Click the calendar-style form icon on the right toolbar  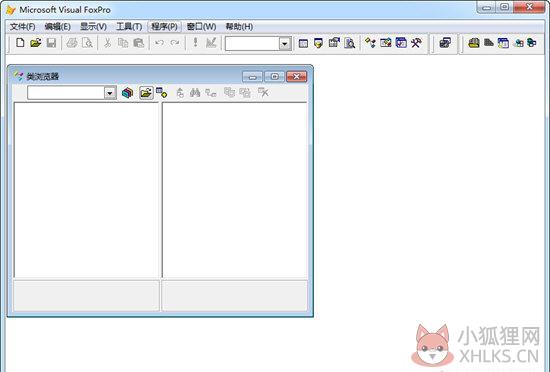[503, 43]
